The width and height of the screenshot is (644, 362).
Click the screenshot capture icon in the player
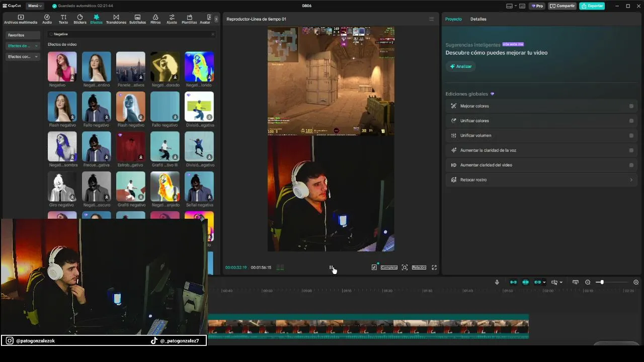point(405,267)
